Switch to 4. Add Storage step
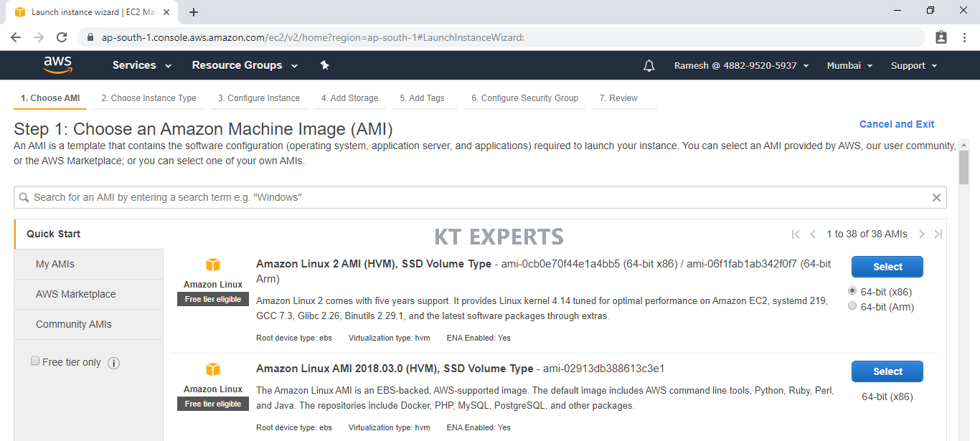This screenshot has height=441, width=980. (349, 98)
